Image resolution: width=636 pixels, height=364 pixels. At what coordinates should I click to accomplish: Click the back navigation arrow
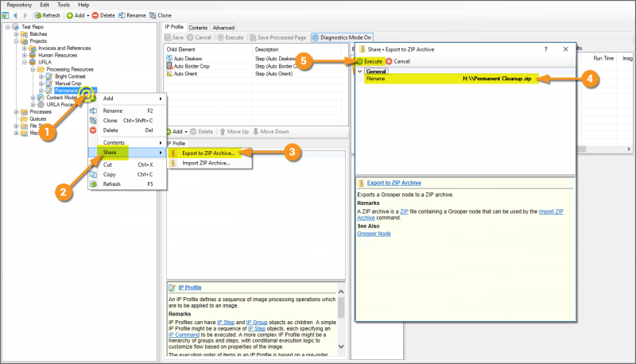point(14,15)
